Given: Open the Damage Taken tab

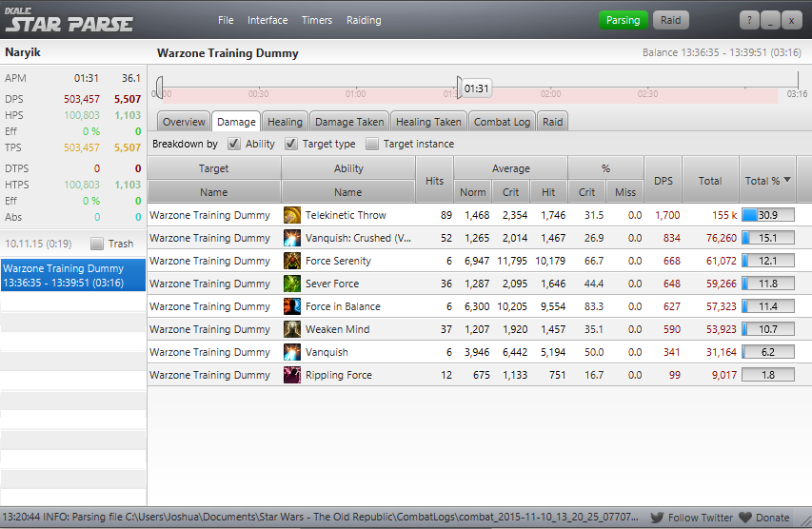Looking at the screenshot, I should [x=349, y=122].
